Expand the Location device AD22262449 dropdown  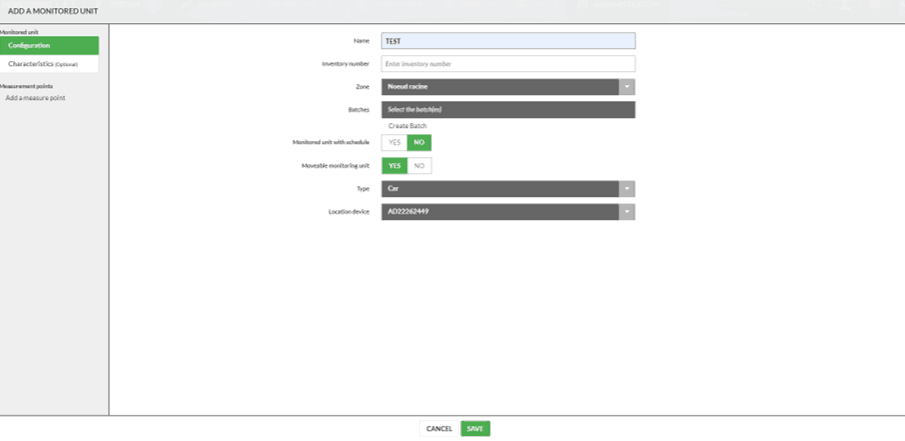[500, 212]
